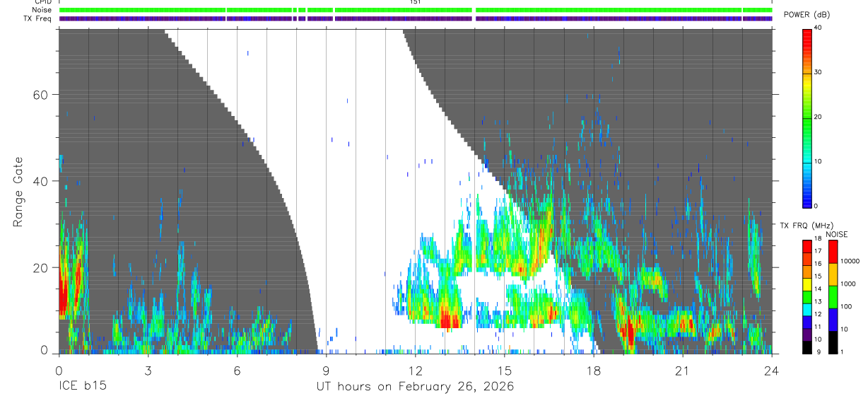Viewport: 868px width, 401px height.
Task: Pick the red 10000 segment of NOISE bar
Action: pyautogui.click(x=833, y=252)
